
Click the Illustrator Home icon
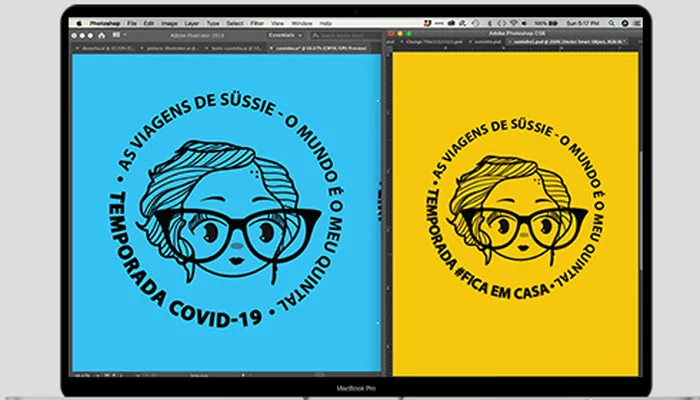click(x=102, y=35)
